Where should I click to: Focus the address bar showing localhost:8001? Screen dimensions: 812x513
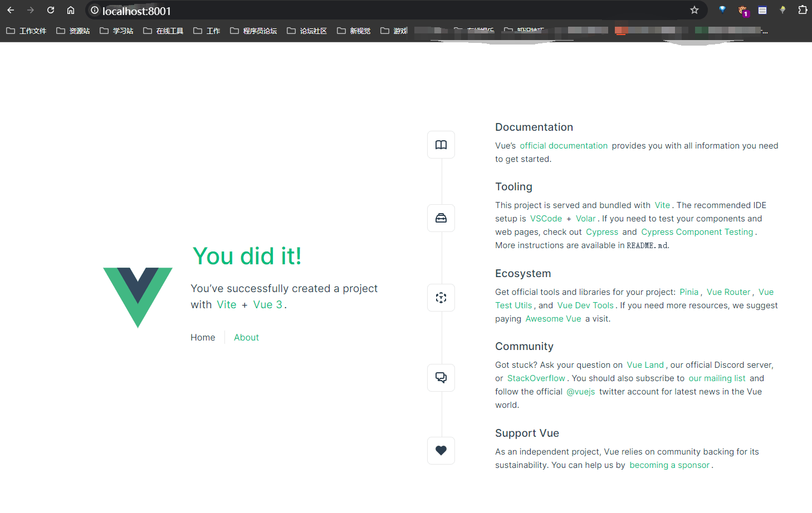click(390, 11)
